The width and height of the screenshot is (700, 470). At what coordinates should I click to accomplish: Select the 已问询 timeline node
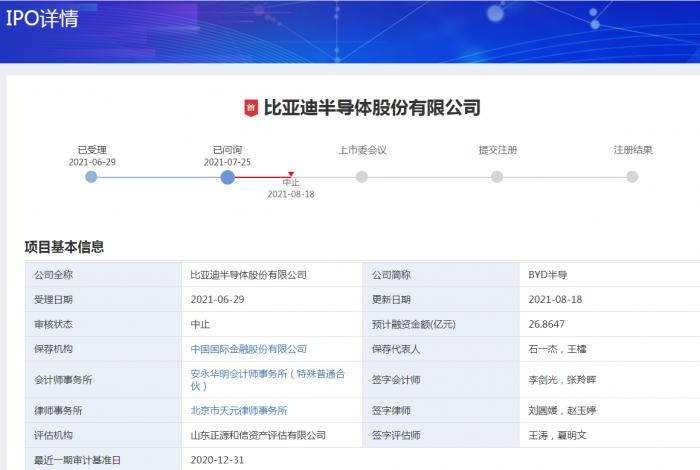point(227,177)
